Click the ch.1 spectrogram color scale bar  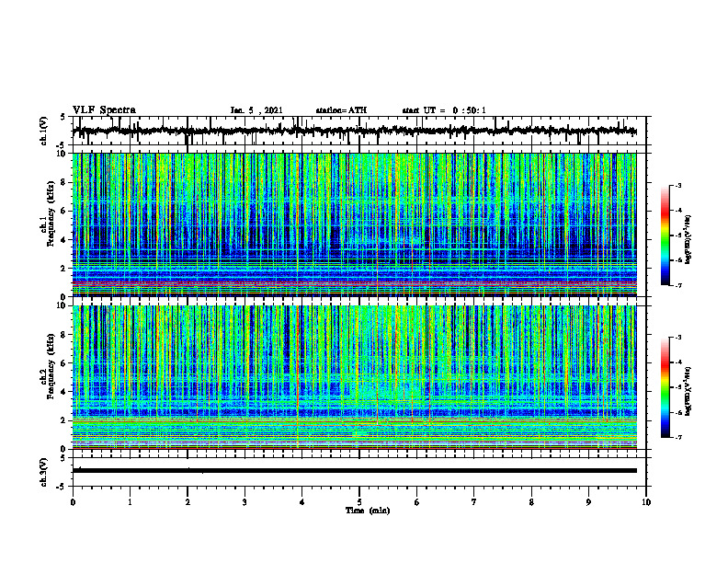[x=665, y=236]
